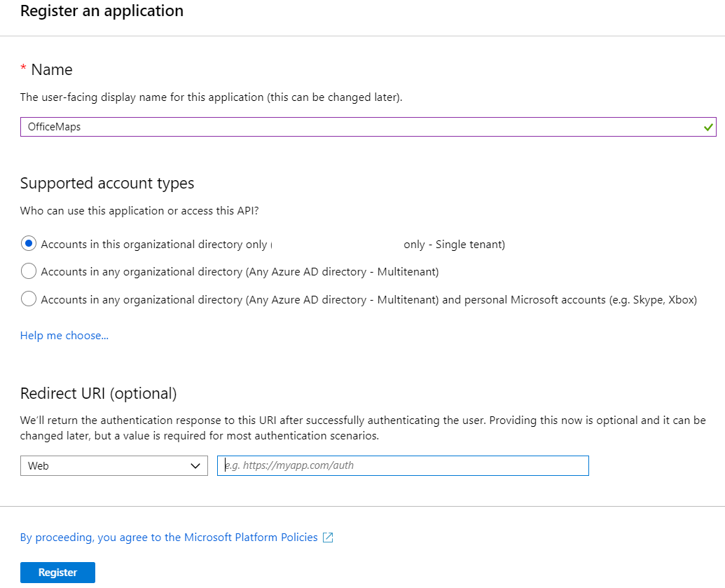
Task: Click the Register an application page title
Action: [102, 11]
